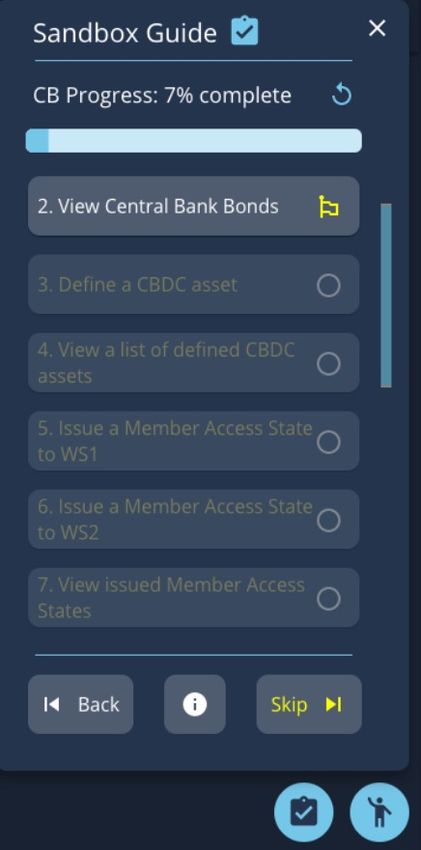Close the Sandbox Guide panel

[x=377, y=28]
